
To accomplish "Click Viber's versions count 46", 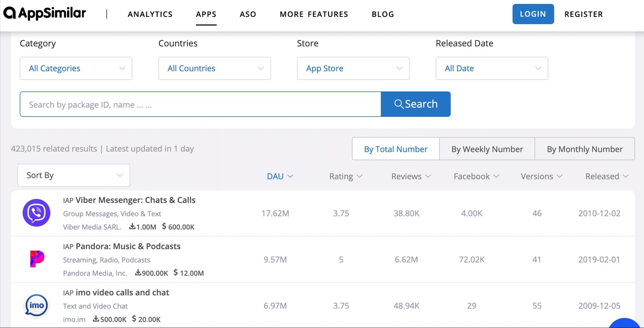I will 537,213.
